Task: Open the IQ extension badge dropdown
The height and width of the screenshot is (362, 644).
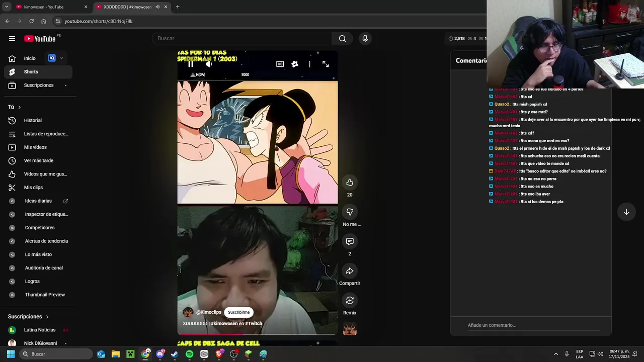Action: (56, 58)
